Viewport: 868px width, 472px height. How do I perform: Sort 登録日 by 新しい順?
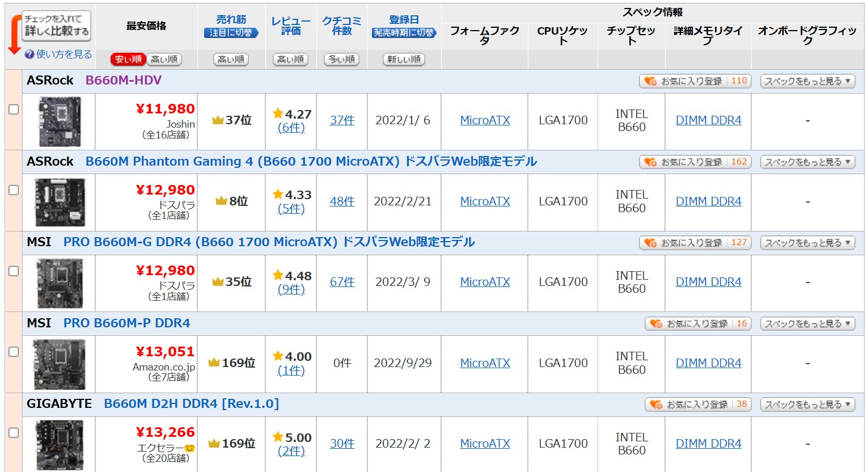point(404,59)
